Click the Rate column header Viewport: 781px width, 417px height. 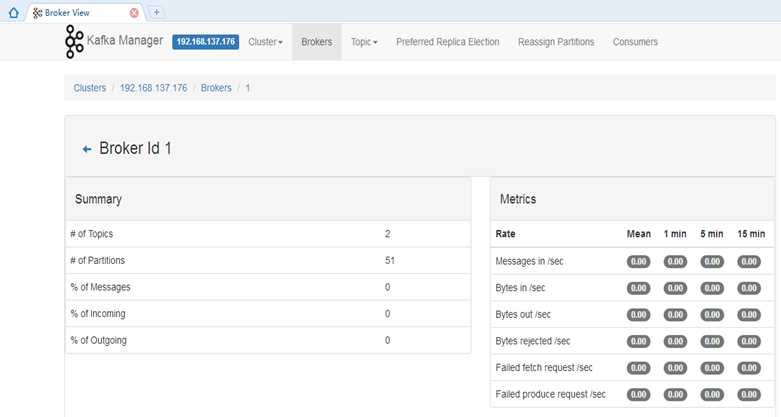[505, 234]
